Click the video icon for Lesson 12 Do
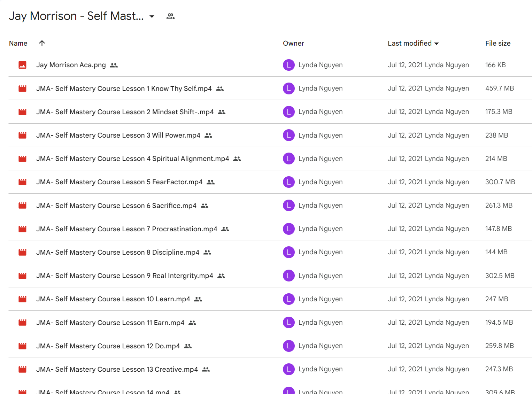Screen dimensions: 532x394 click(x=23, y=346)
